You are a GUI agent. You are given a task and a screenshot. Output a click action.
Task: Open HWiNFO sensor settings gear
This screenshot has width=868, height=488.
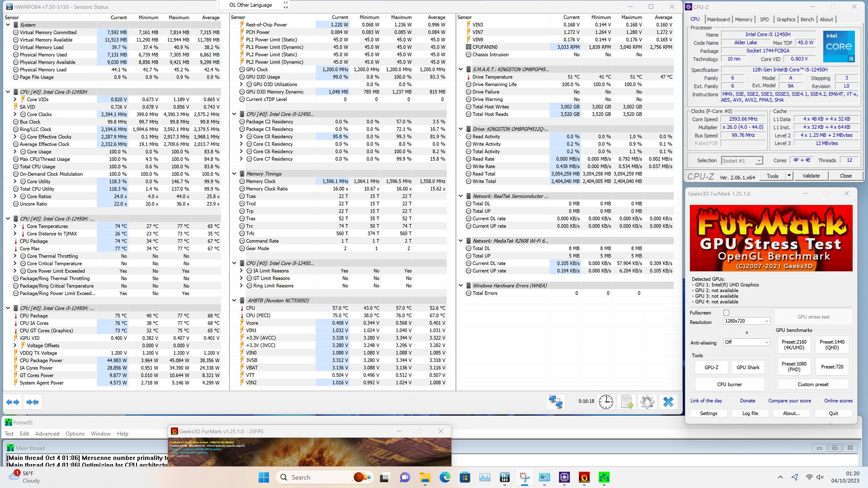[647, 401]
